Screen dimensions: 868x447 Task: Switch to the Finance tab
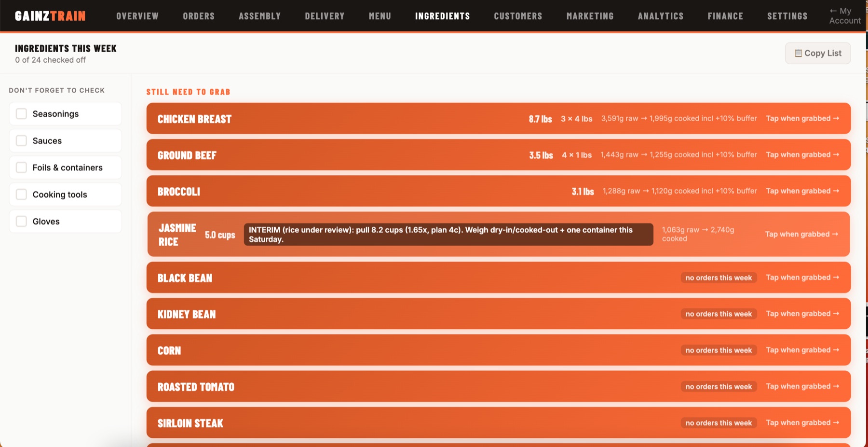point(725,16)
